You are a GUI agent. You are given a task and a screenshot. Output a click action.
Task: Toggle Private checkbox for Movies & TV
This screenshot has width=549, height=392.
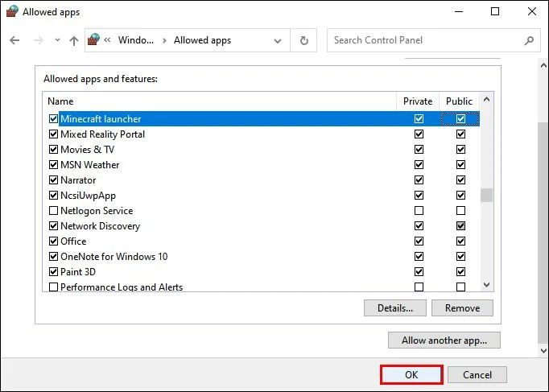(419, 150)
